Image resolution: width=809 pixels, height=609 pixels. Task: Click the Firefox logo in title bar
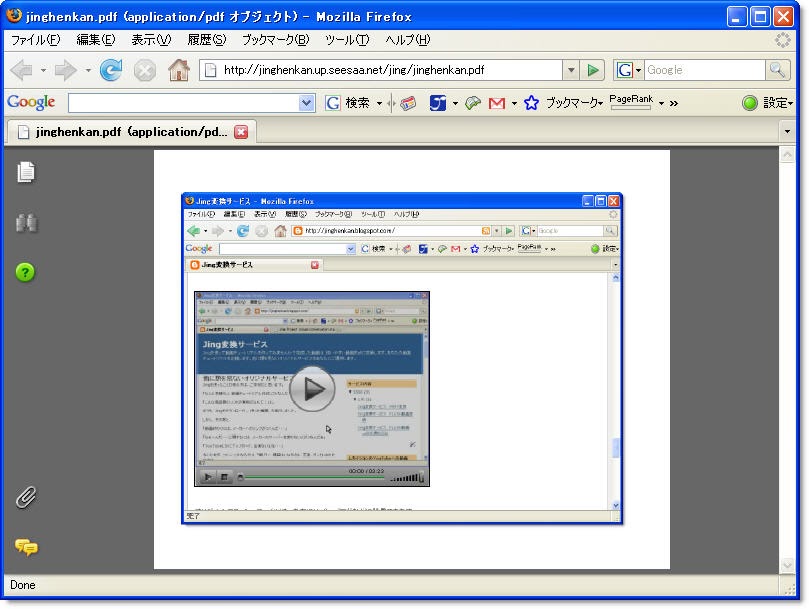click(14, 15)
